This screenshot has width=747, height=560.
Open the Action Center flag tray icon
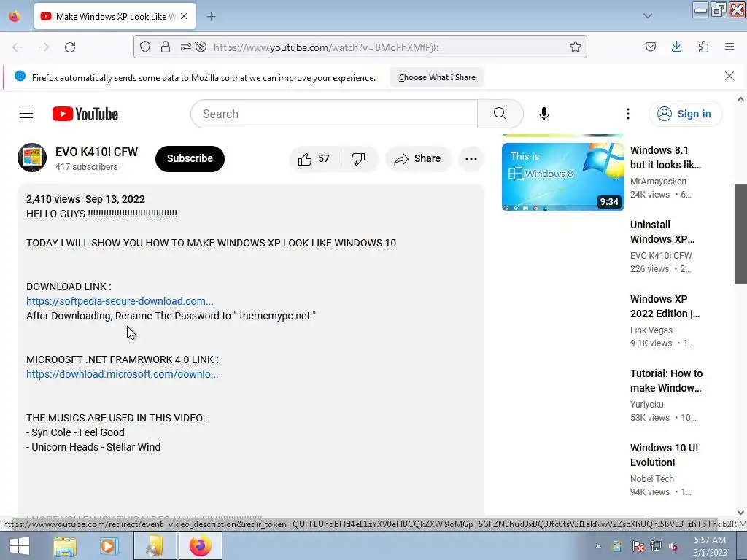(638, 546)
